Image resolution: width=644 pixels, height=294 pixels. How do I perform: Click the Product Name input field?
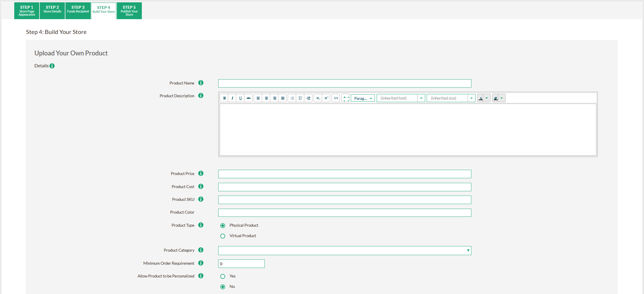pos(344,83)
